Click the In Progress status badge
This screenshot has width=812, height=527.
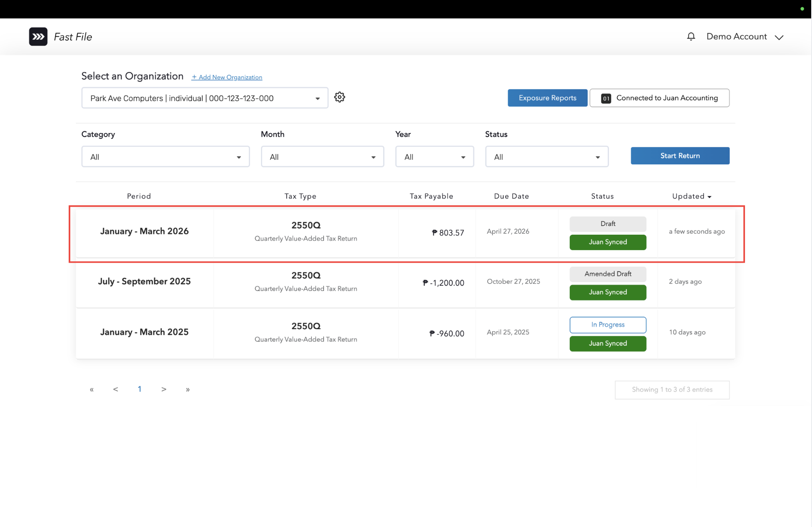608,325
